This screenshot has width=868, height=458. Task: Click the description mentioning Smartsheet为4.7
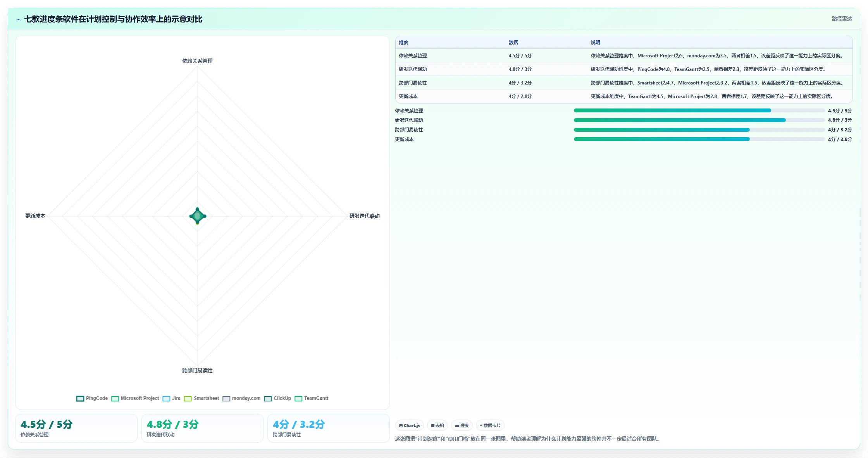tap(718, 83)
